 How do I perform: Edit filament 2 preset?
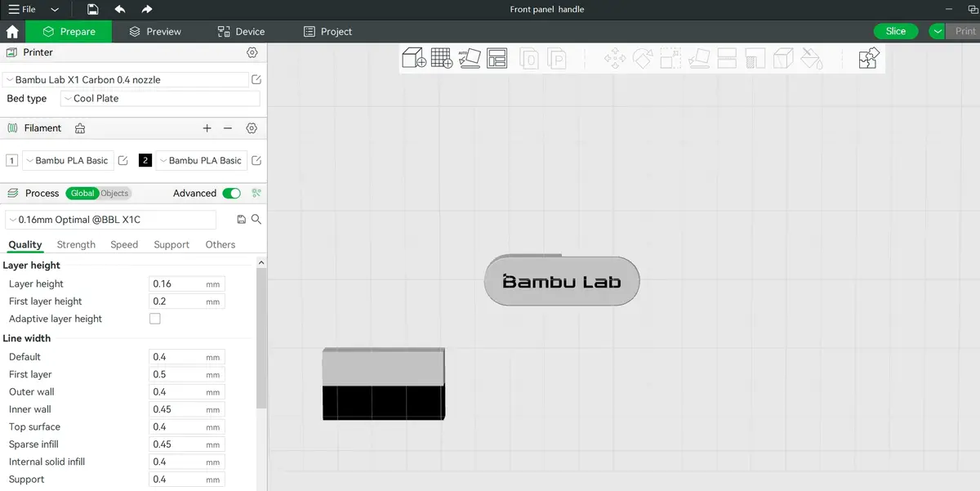[x=256, y=160]
